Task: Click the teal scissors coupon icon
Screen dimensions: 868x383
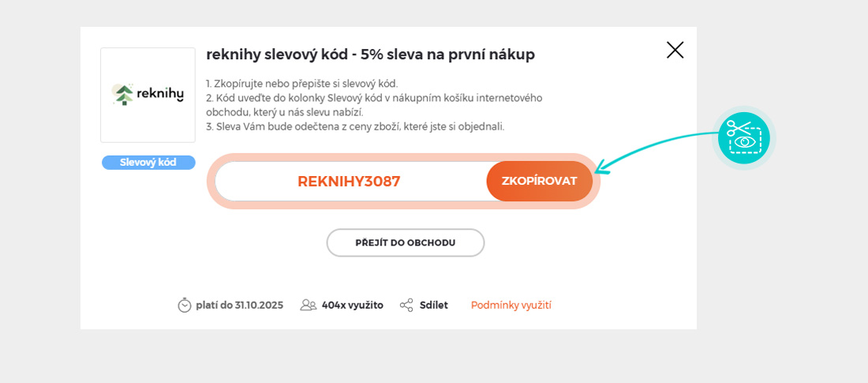Action: click(743, 138)
